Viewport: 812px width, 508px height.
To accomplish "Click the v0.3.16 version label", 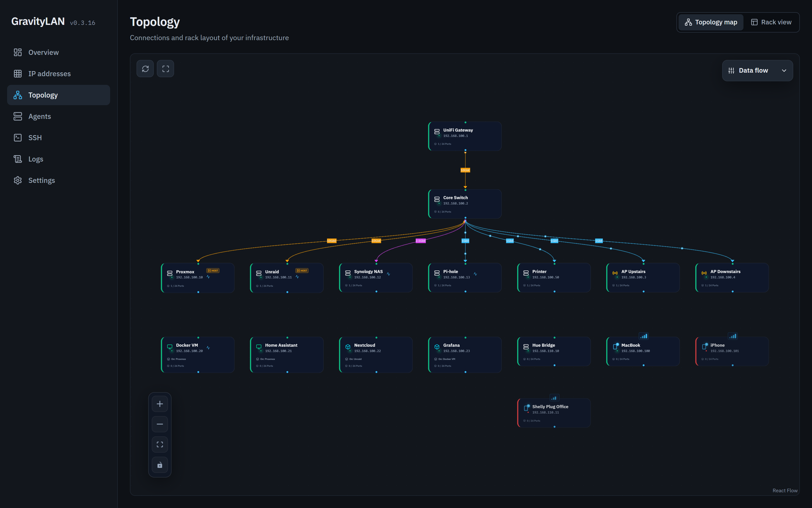I will click(82, 23).
